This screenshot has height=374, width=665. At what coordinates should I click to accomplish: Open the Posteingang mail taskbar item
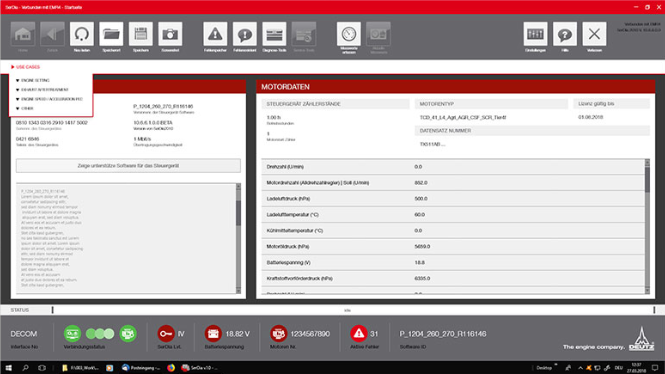tap(141, 368)
